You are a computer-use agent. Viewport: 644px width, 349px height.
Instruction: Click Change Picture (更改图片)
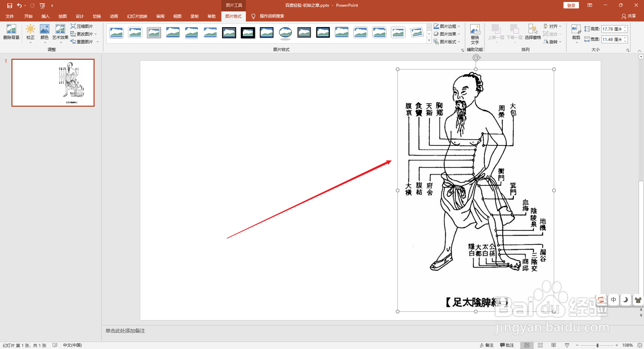coord(84,34)
